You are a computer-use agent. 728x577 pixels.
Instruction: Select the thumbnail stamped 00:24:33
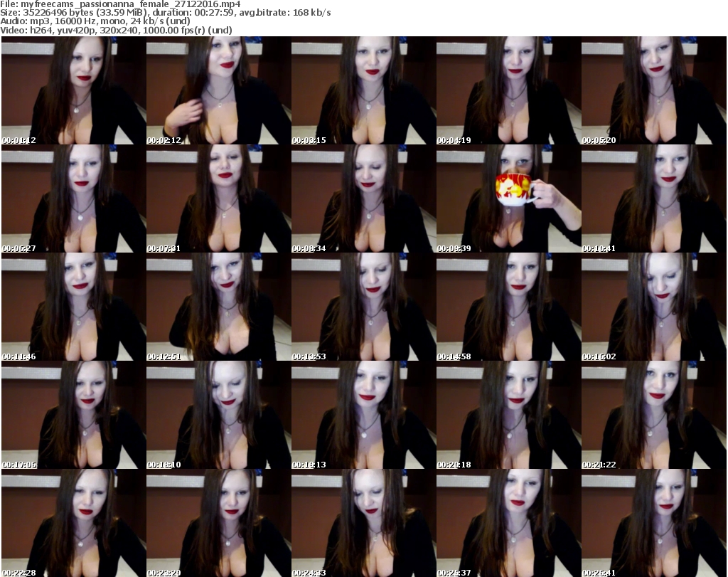point(363,523)
